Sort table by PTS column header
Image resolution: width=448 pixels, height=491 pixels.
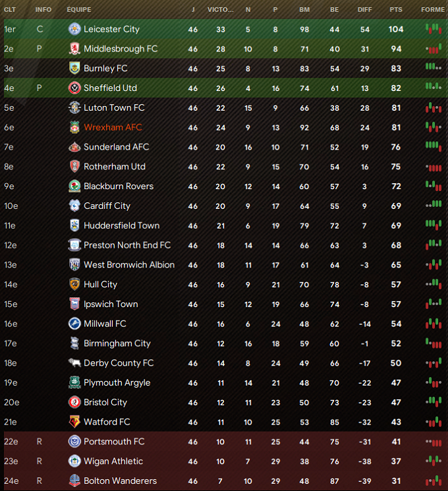point(396,10)
